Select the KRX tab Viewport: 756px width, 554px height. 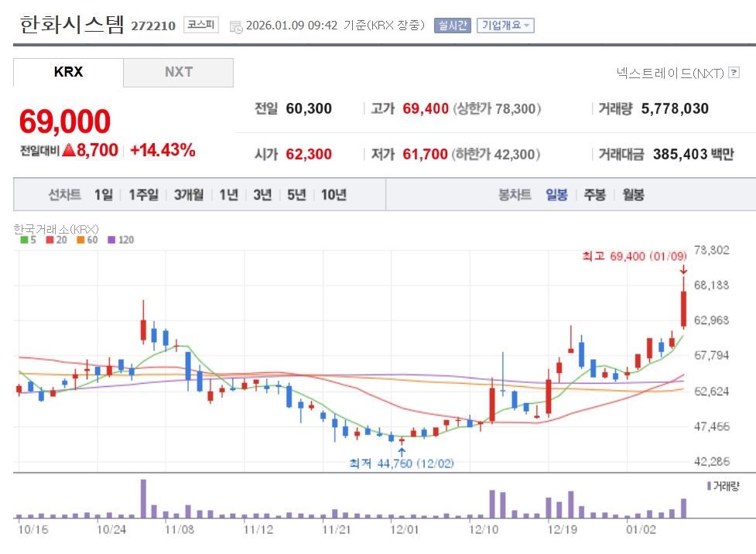[x=68, y=73]
